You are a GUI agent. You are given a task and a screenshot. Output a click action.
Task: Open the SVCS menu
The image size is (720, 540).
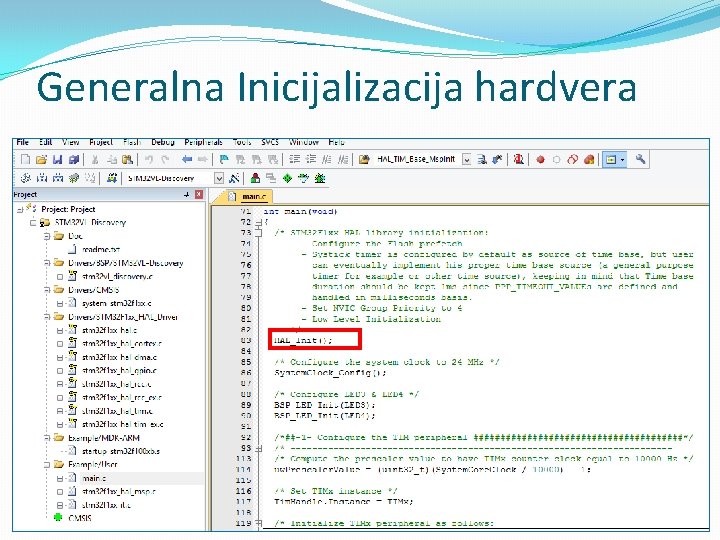pos(270,142)
